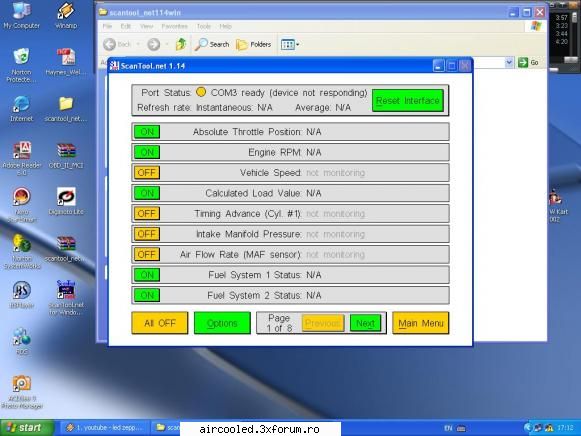Enable Intake Manifold Pressure monitoring
581x436 pixels.
(147, 234)
